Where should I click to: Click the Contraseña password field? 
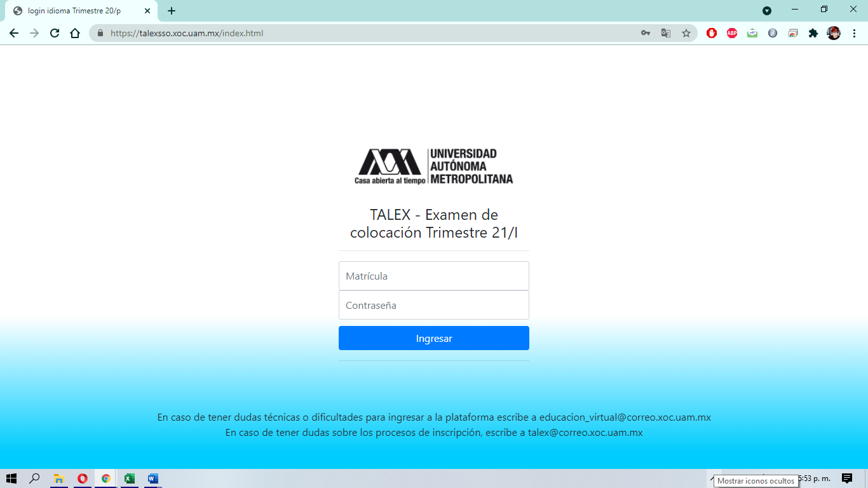[x=433, y=305]
